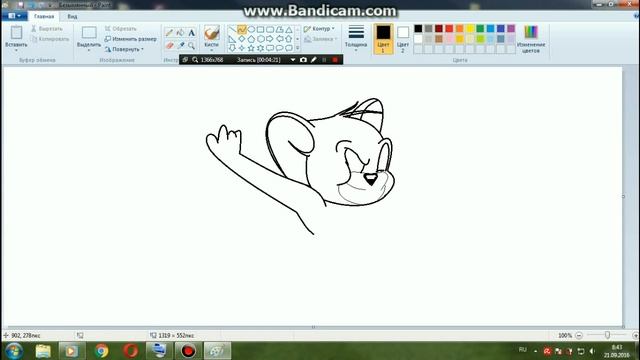Image resolution: width=640 pixels, height=360 pixels.
Task: Click the Изменить размер button
Action: pyautogui.click(x=131, y=39)
